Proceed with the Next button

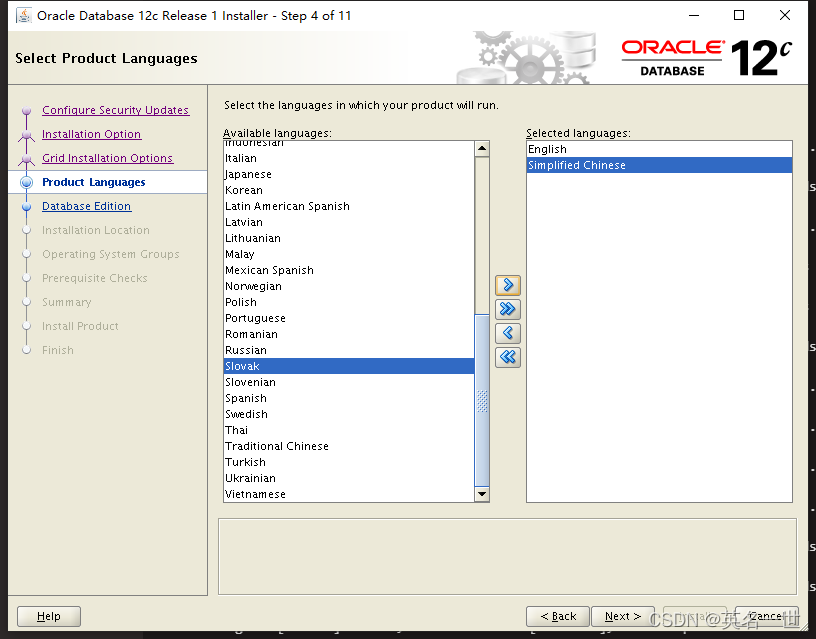point(623,616)
